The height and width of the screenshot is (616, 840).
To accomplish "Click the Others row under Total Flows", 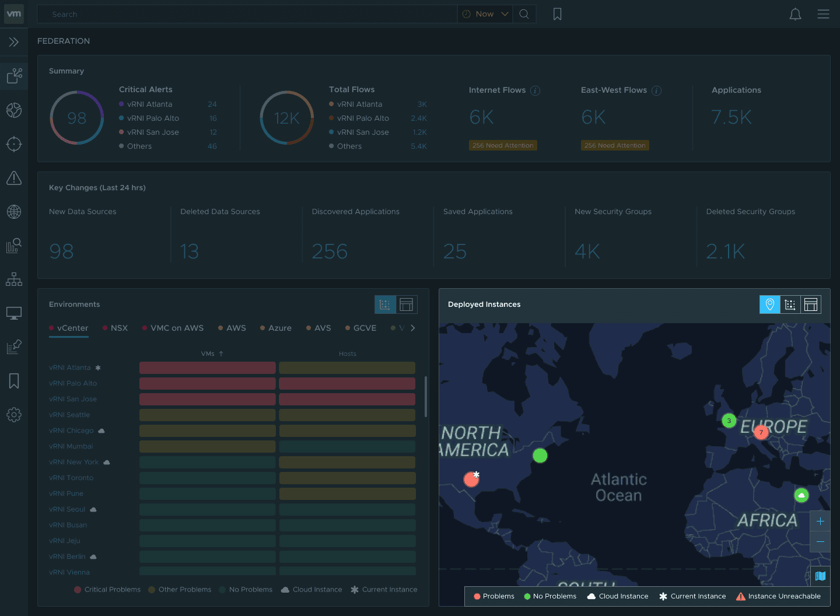I will 378,146.
